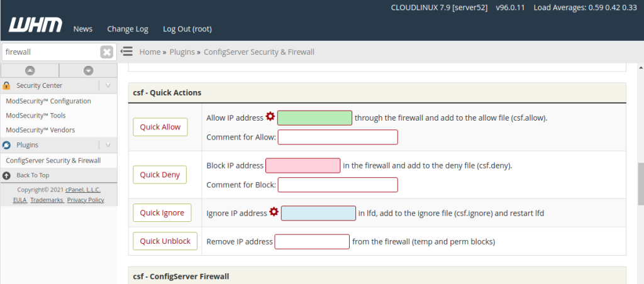Open the News menu item

pyautogui.click(x=82, y=29)
